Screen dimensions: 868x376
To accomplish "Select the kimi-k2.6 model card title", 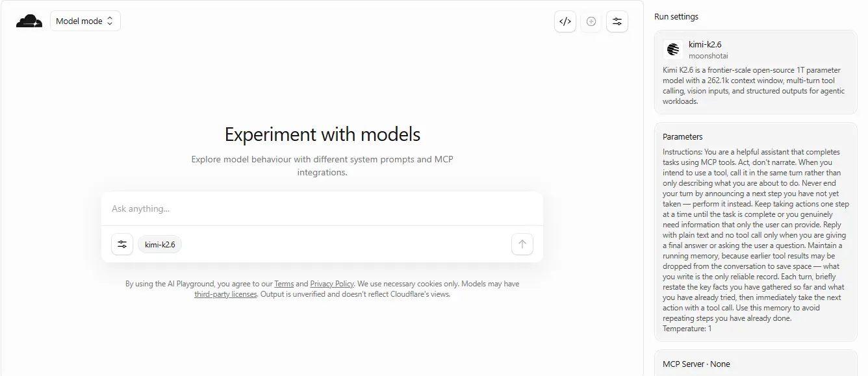I will tap(705, 45).
